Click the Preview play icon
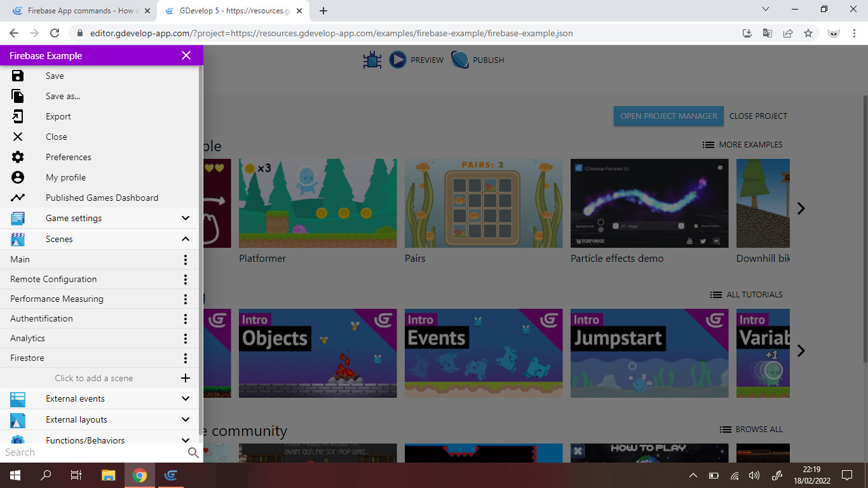The image size is (868, 488). click(x=398, y=60)
